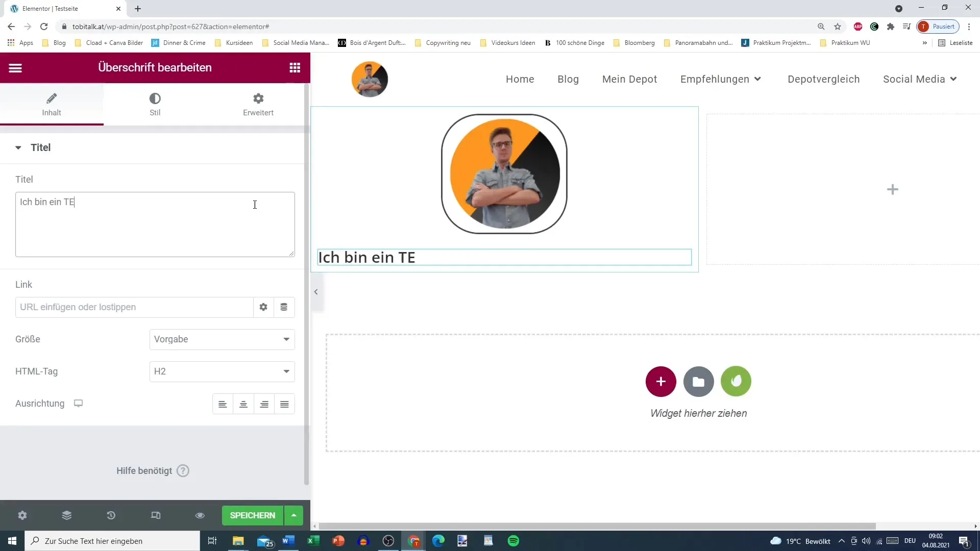
Task: Add widget to empty column plus
Action: [x=892, y=190]
